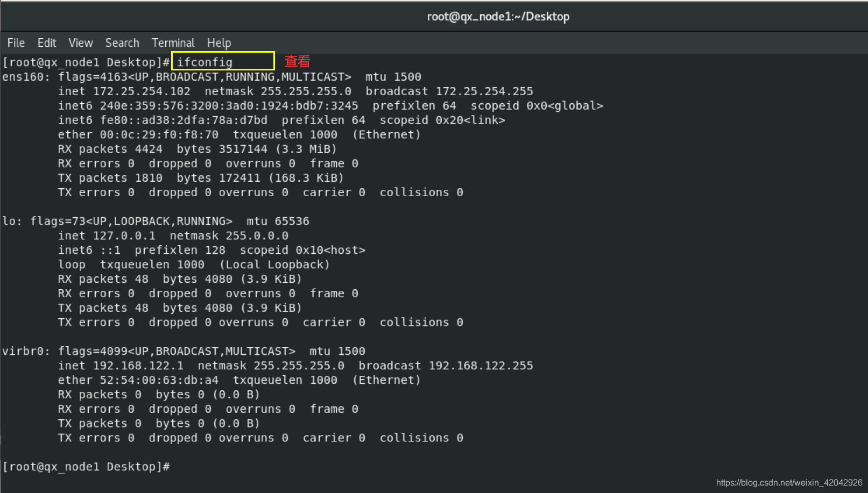
Task: Click the IP address 172.25.254.102
Action: (142, 91)
